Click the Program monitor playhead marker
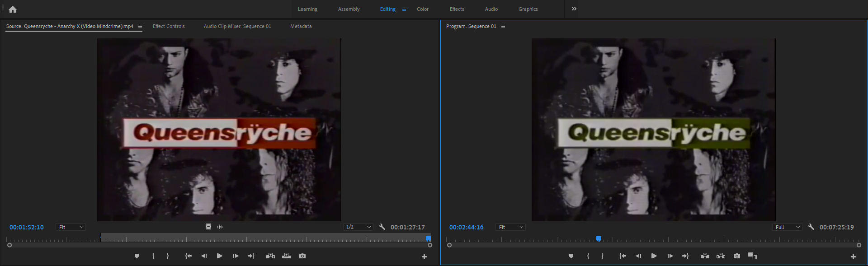Viewport: 868px width, 266px height. tap(599, 238)
